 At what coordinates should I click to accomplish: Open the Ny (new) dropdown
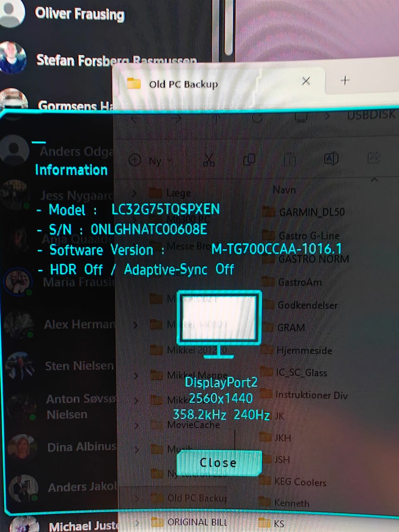(150, 160)
